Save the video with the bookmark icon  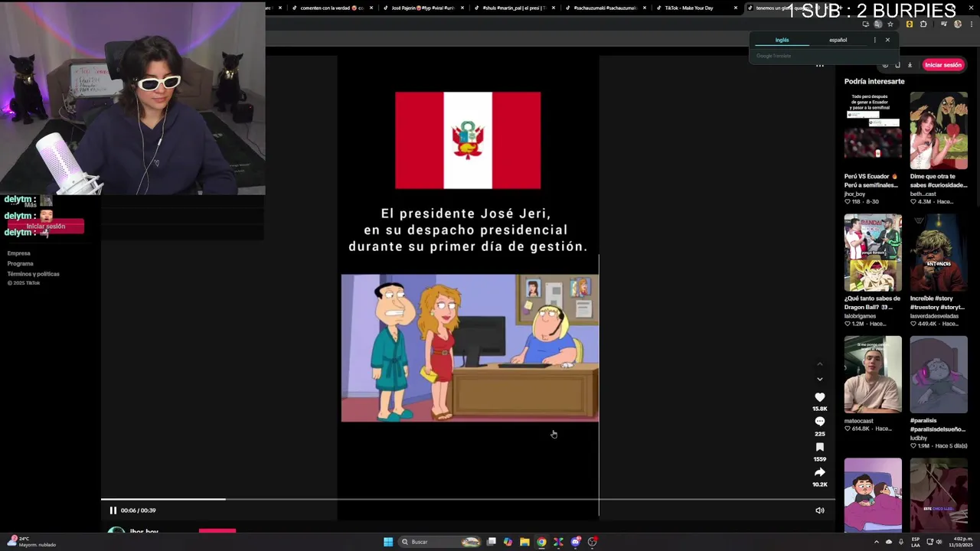click(x=819, y=447)
